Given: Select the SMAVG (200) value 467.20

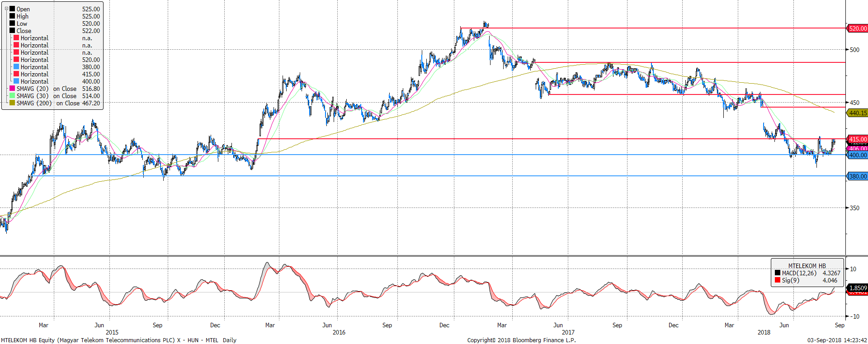Looking at the screenshot, I should (91, 103).
